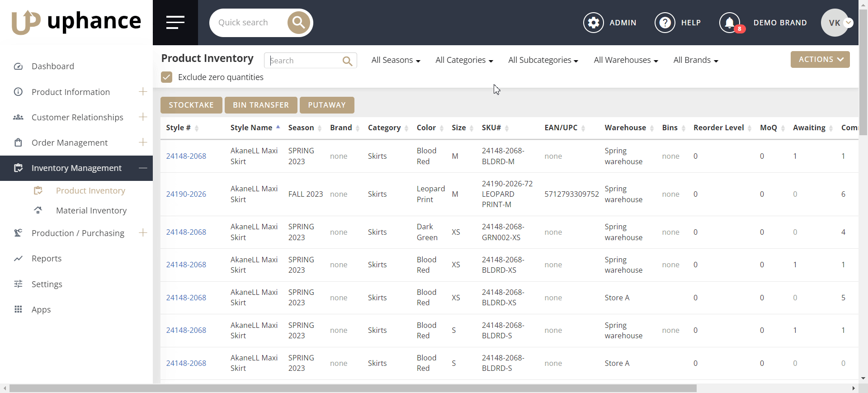Viewport: 868px width, 393px height.
Task: Open the All Seasons dropdown
Action: 396,60
